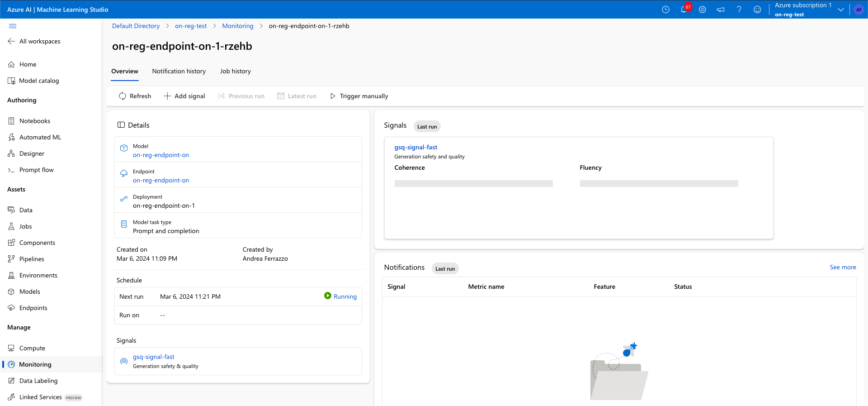This screenshot has width=868, height=406.
Task: Click the smiley feedback icon
Action: tap(757, 10)
